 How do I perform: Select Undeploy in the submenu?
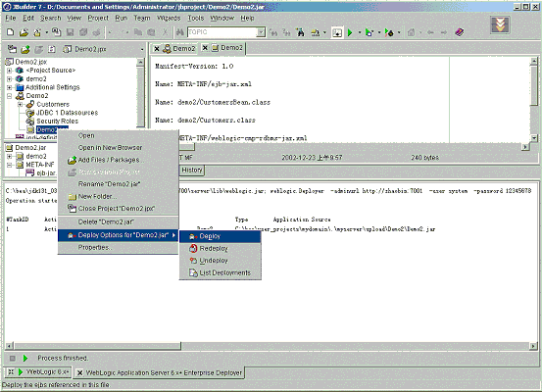point(221,261)
